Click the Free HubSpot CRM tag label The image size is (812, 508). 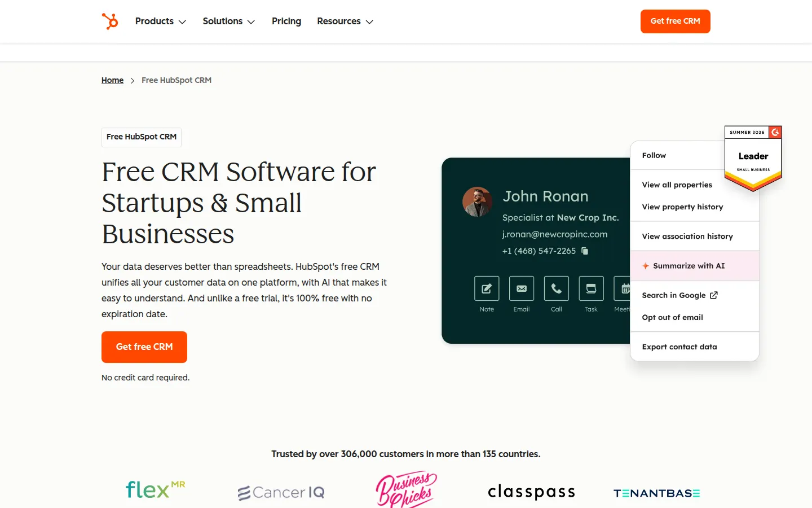pos(142,137)
